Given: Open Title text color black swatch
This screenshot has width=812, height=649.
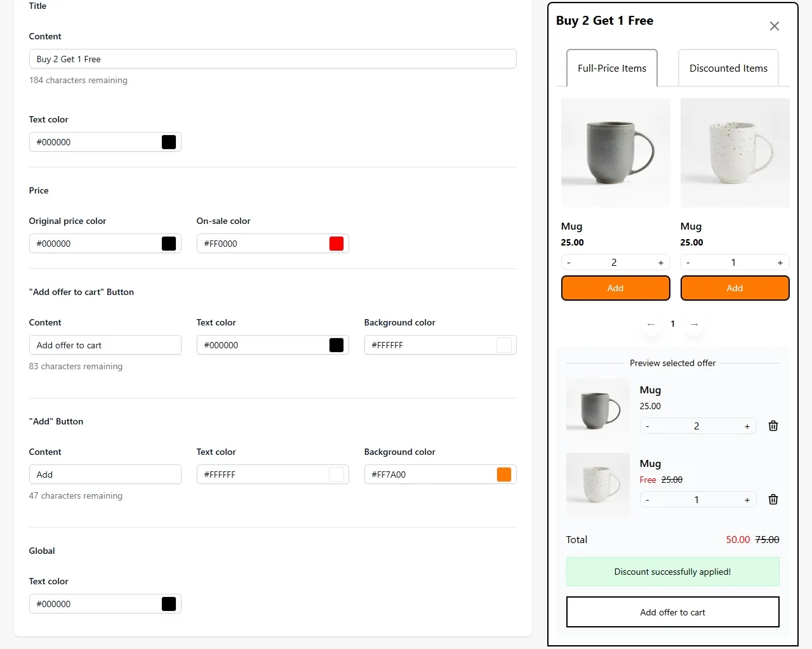Looking at the screenshot, I should [169, 142].
